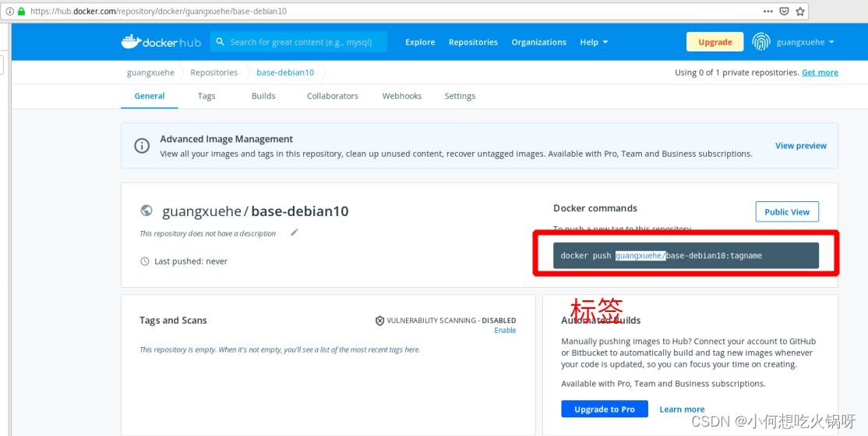This screenshot has width=868, height=436.
Task: Click the 'Docker commands' heading
Action: (x=595, y=208)
